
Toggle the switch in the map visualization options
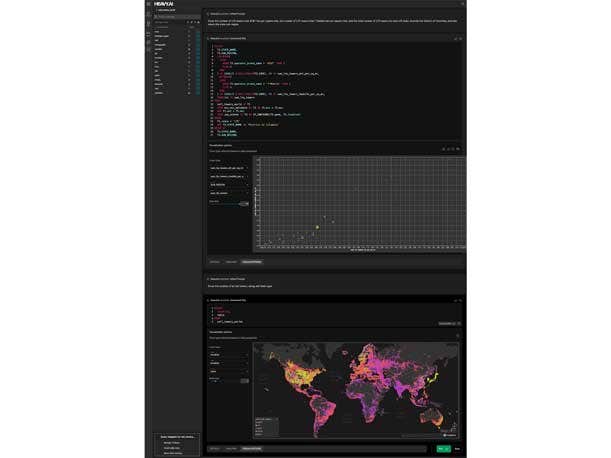point(243,380)
